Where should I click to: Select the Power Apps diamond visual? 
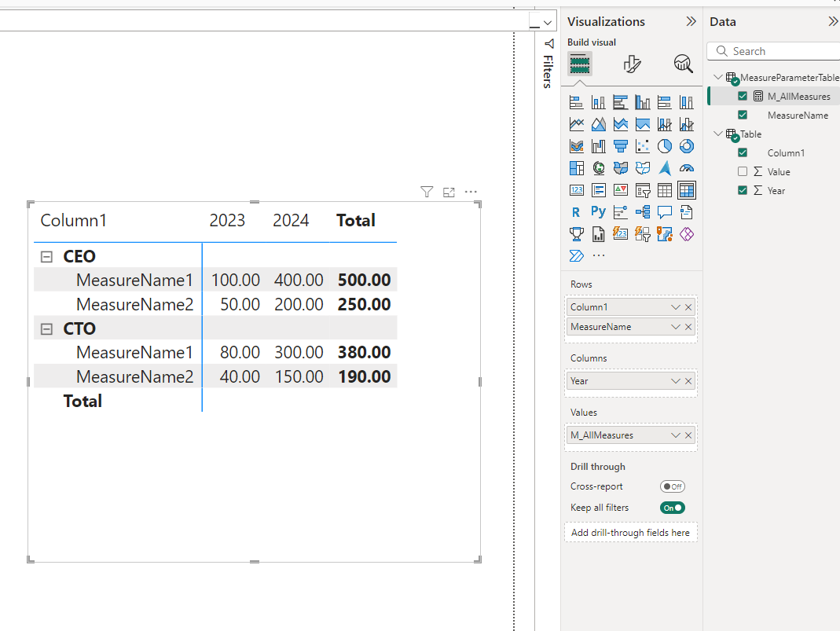pos(686,234)
